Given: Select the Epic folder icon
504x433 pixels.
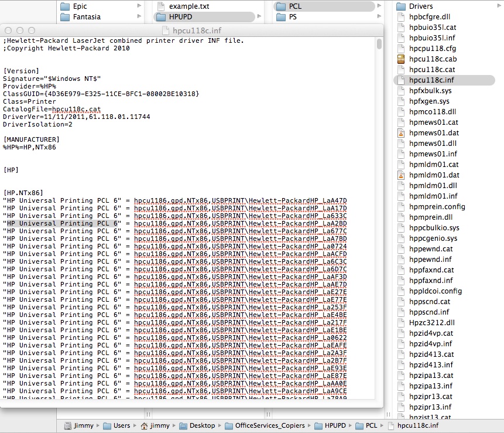Looking at the screenshot, I should 65,6.
